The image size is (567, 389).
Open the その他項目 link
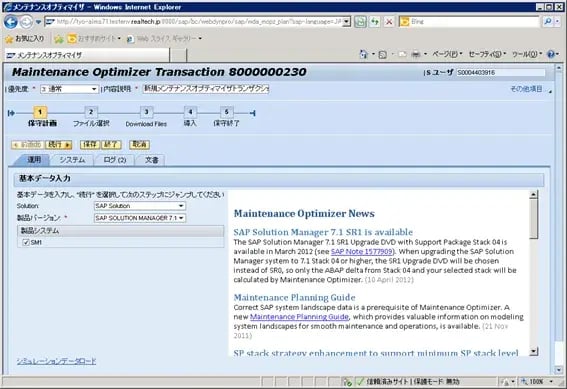click(x=526, y=89)
